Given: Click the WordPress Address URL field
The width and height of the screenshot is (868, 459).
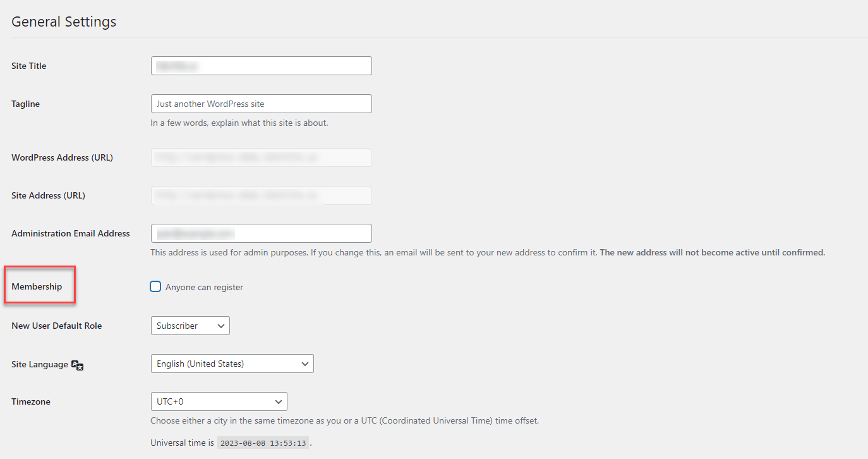Looking at the screenshot, I should pyautogui.click(x=261, y=157).
